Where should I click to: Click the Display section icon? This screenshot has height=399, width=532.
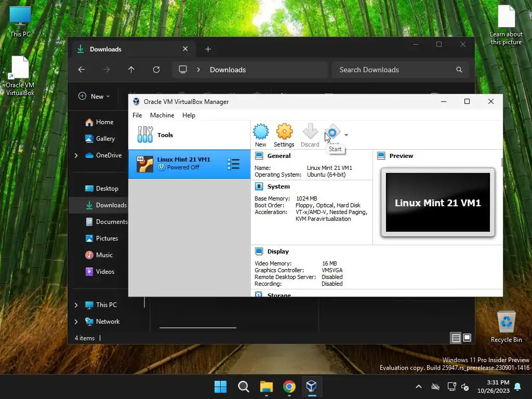pos(259,251)
